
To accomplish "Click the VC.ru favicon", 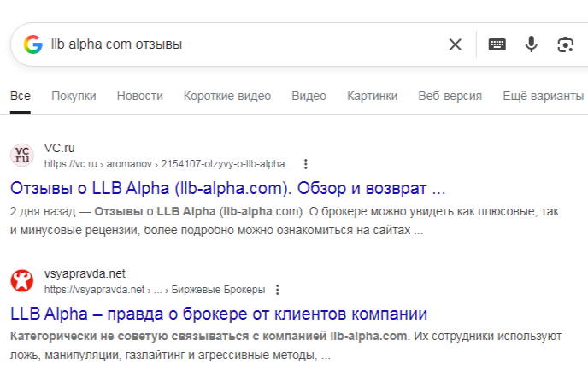I will pyautogui.click(x=21, y=155).
